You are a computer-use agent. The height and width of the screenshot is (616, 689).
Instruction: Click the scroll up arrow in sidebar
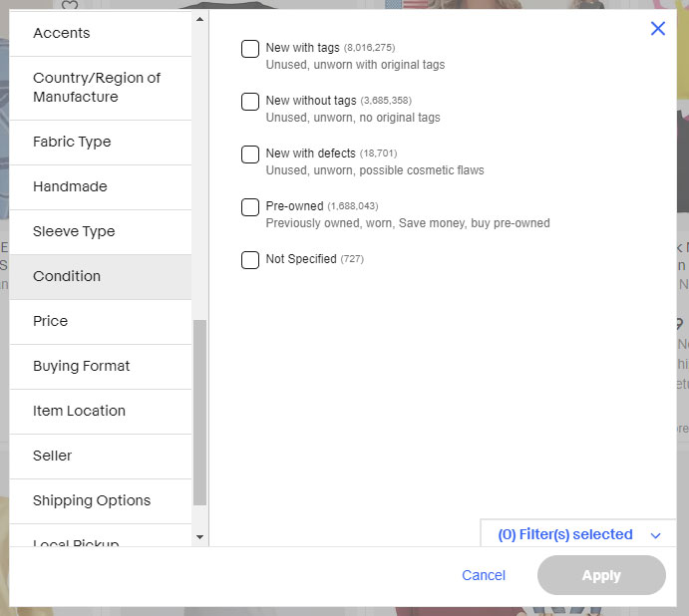pos(200,19)
